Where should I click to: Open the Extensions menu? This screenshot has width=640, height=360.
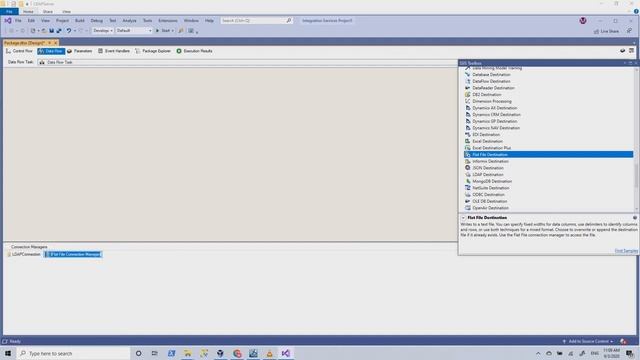[168, 20]
